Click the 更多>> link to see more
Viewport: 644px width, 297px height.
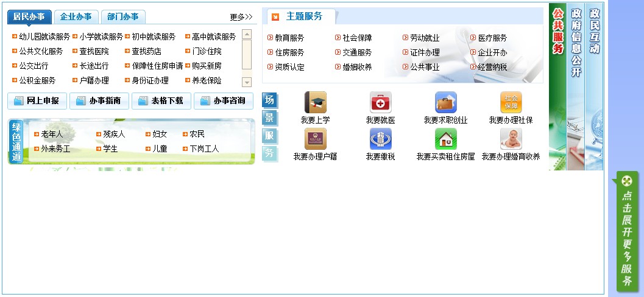241,17
